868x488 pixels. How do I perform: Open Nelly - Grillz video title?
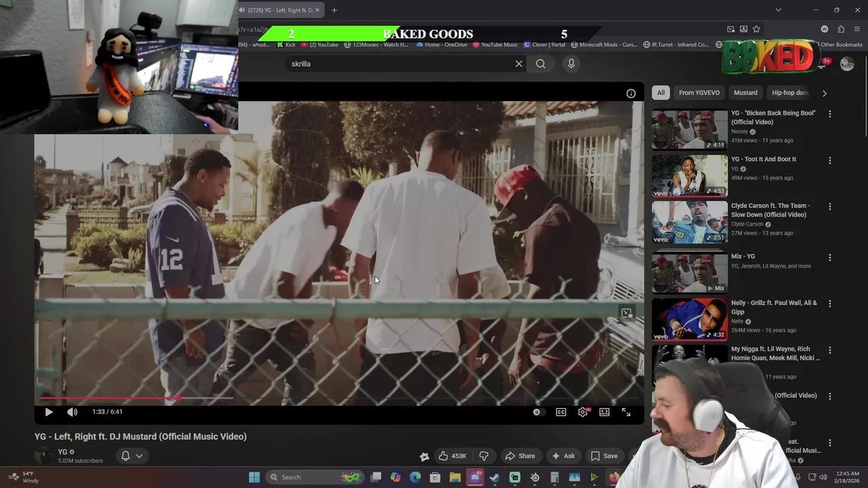tap(774, 307)
